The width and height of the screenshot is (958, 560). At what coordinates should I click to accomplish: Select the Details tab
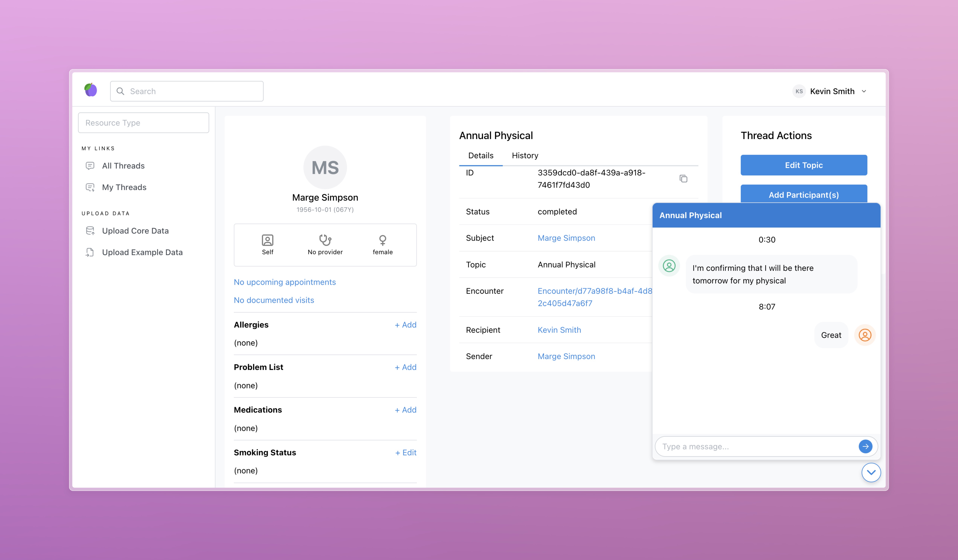pyautogui.click(x=481, y=156)
